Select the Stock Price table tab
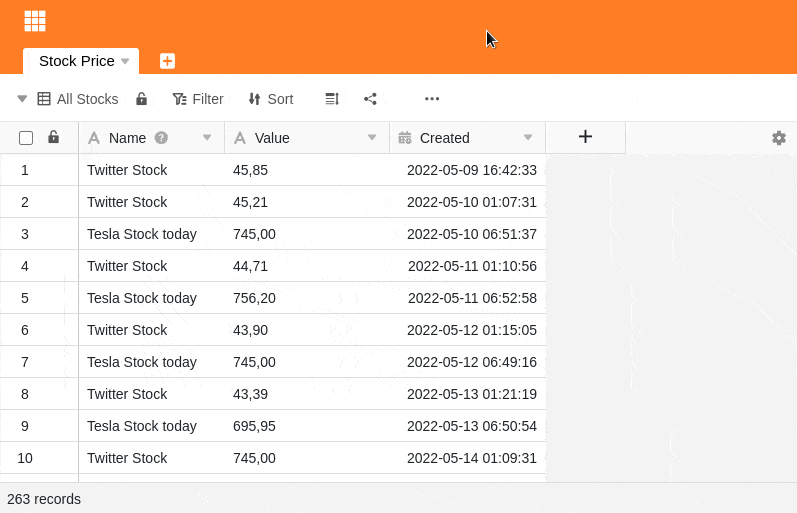The image size is (797, 513). [x=76, y=61]
